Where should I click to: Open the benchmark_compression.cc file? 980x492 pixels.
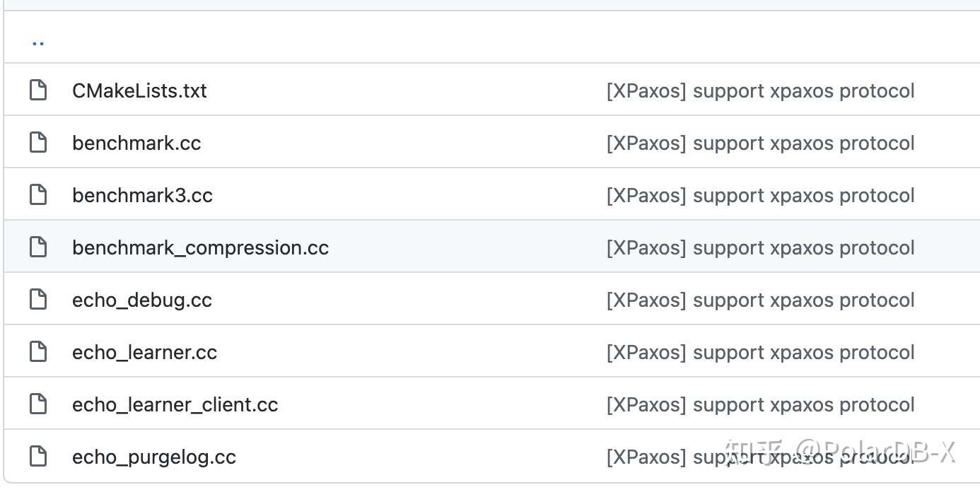[200, 248]
